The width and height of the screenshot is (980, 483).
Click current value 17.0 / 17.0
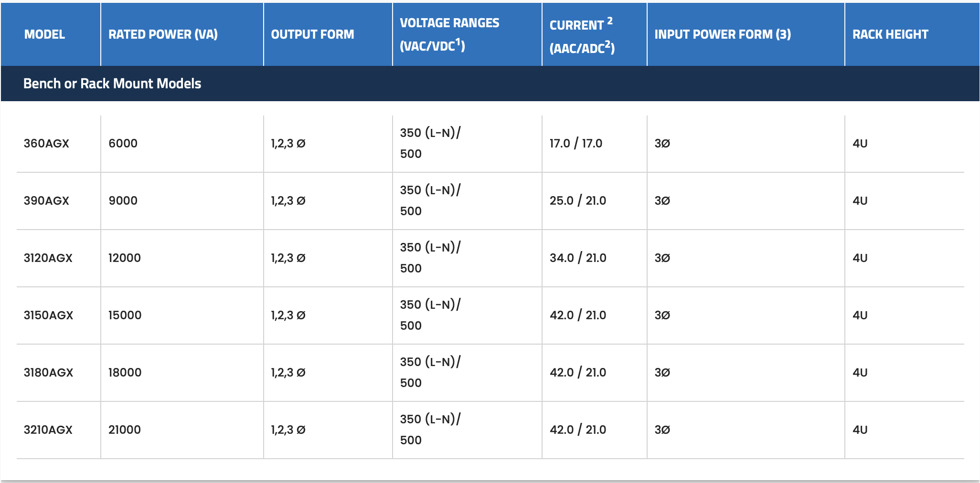[576, 143]
